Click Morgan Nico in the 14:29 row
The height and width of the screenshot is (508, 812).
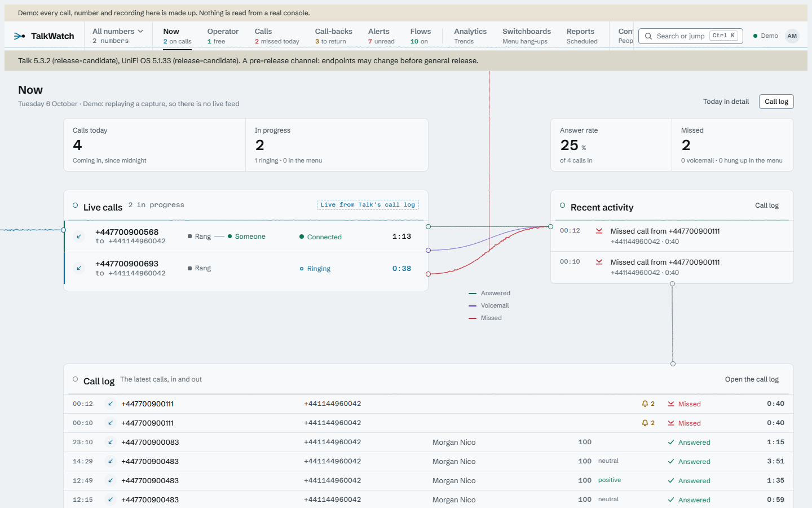tap(454, 462)
